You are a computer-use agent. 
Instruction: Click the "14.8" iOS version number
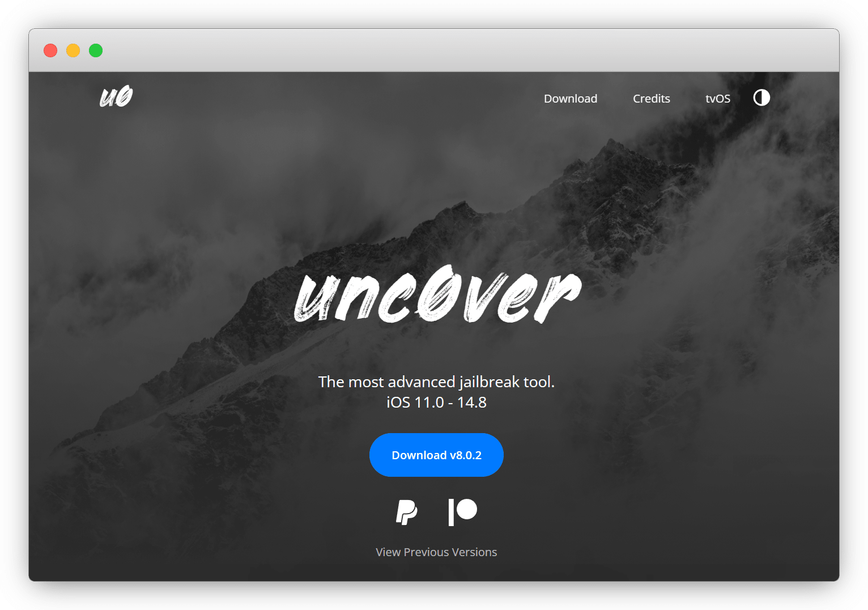pyautogui.click(x=472, y=403)
